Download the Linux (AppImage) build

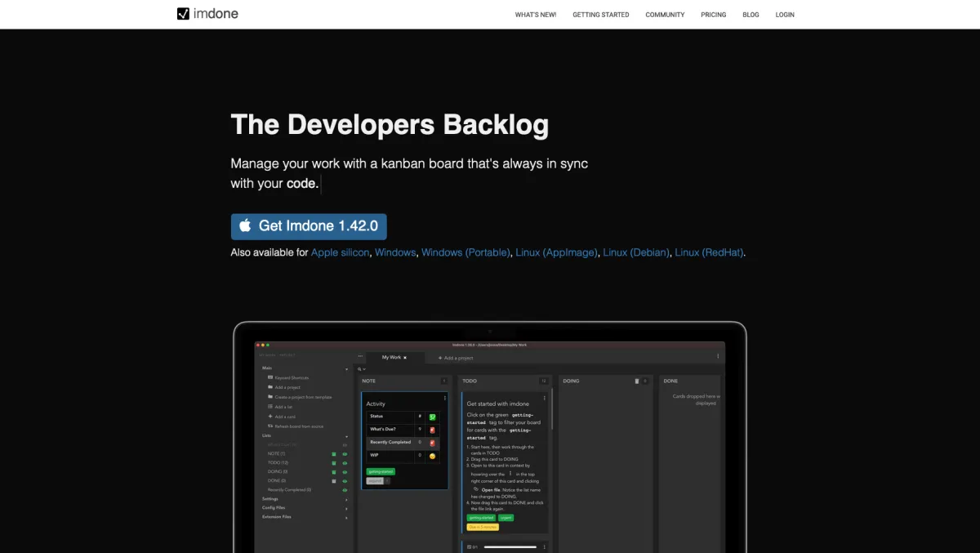click(x=556, y=252)
